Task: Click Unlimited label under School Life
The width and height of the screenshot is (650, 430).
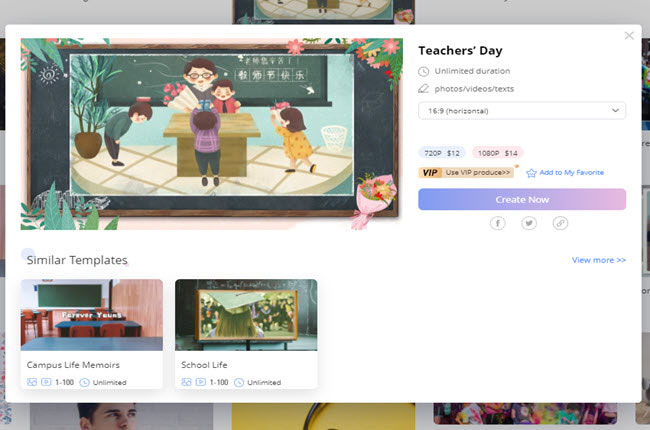Action: (264, 382)
